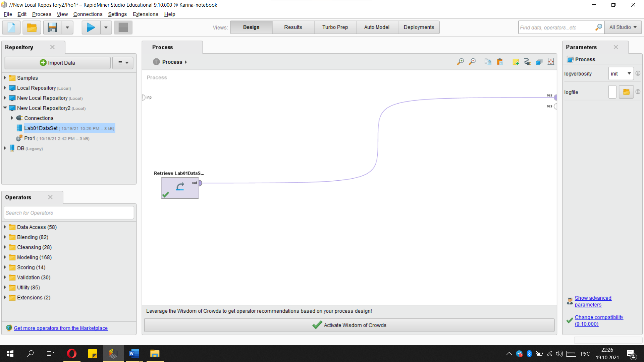Close the Parameters panel
644x362 pixels.
(x=616, y=47)
